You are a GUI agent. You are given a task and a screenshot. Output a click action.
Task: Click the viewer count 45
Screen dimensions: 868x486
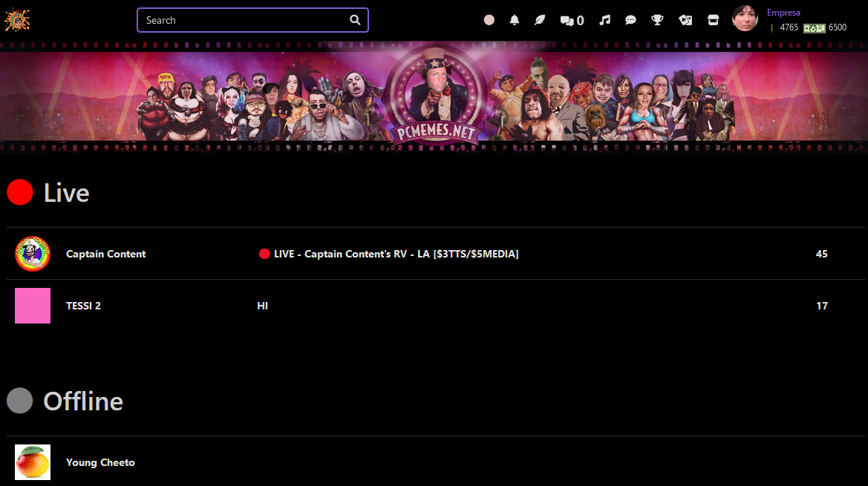point(821,254)
